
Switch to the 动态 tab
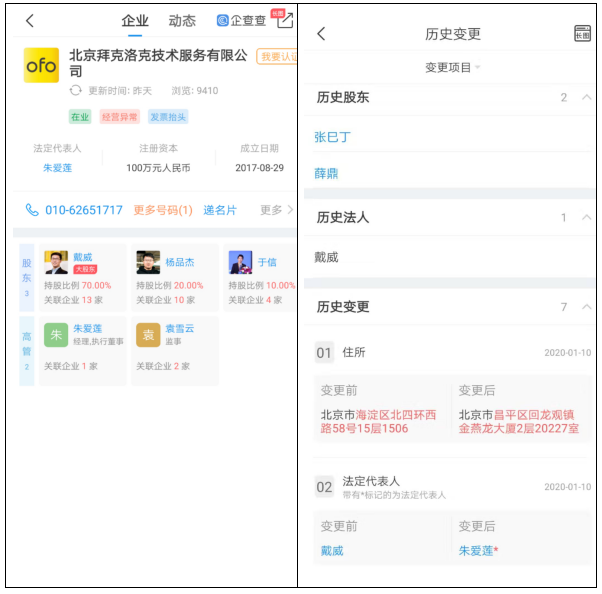coord(182,21)
